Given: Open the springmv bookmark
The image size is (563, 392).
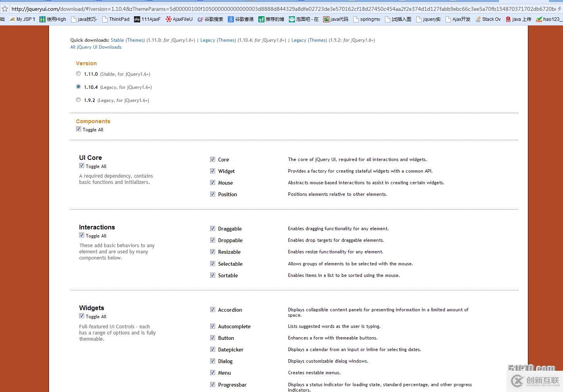Looking at the screenshot, I should pyautogui.click(x=366, y=19).
